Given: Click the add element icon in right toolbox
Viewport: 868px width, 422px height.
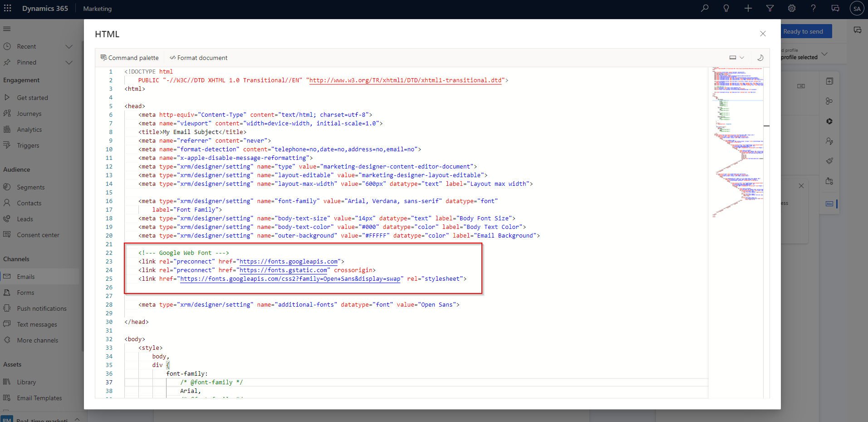Looking at the screenshot, I should pos(829,81).
